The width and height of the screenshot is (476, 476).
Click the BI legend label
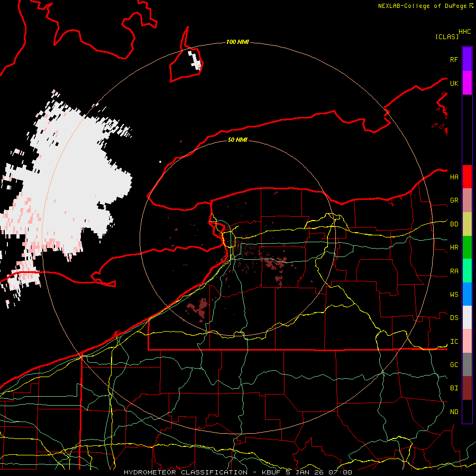pos(454,388)
